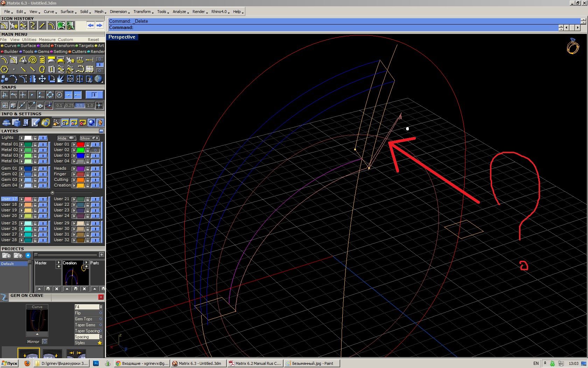This screenshot has width=588, height=368.
Task: Select the Gems main menu category
Action: point(43,52)
